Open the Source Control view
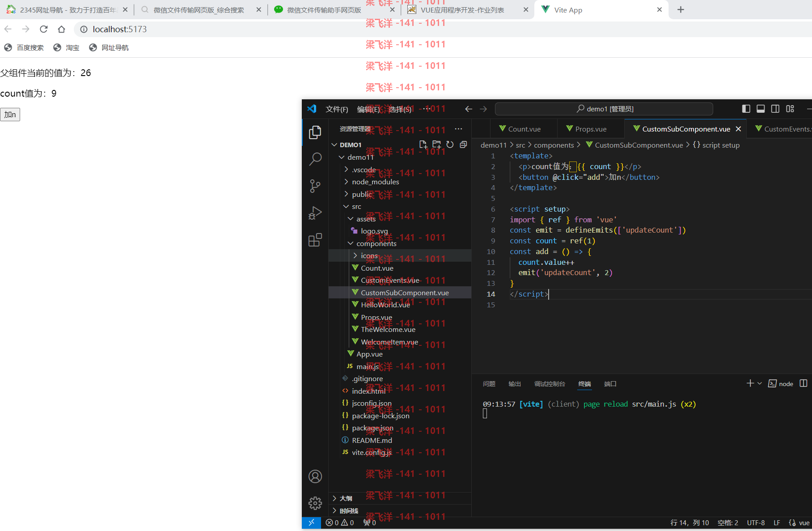Viewport: 812px width, 531px height. point(315,186)
